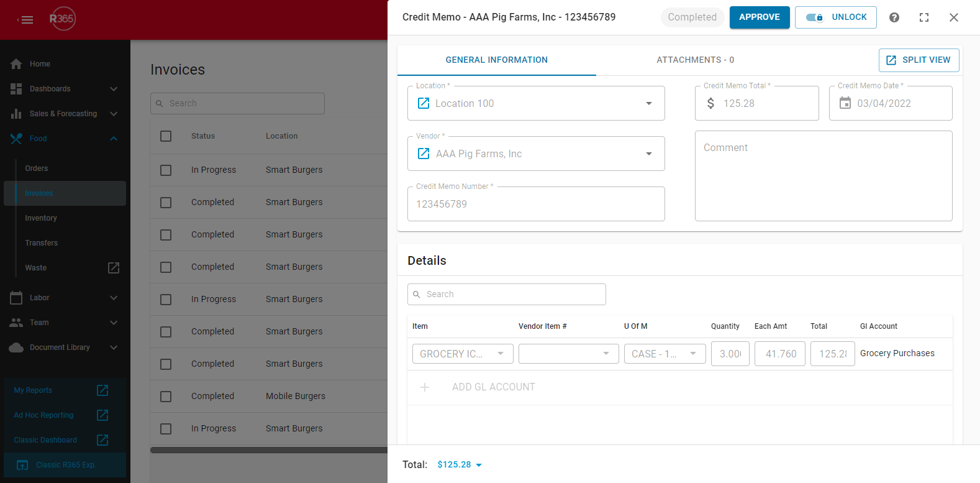
Task: Go to Inventory in the sidebar
Action: pyautogui.click(x=41, y=218)
